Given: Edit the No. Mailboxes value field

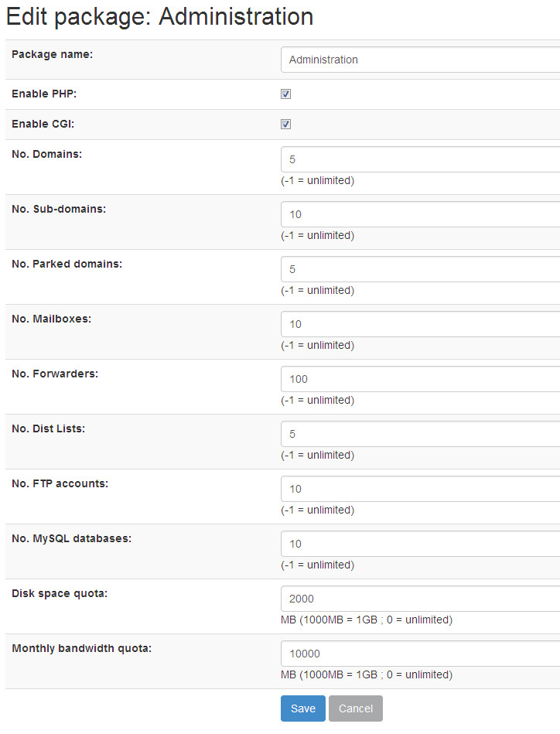Looking at the screenshot, I should click(421, 324).
